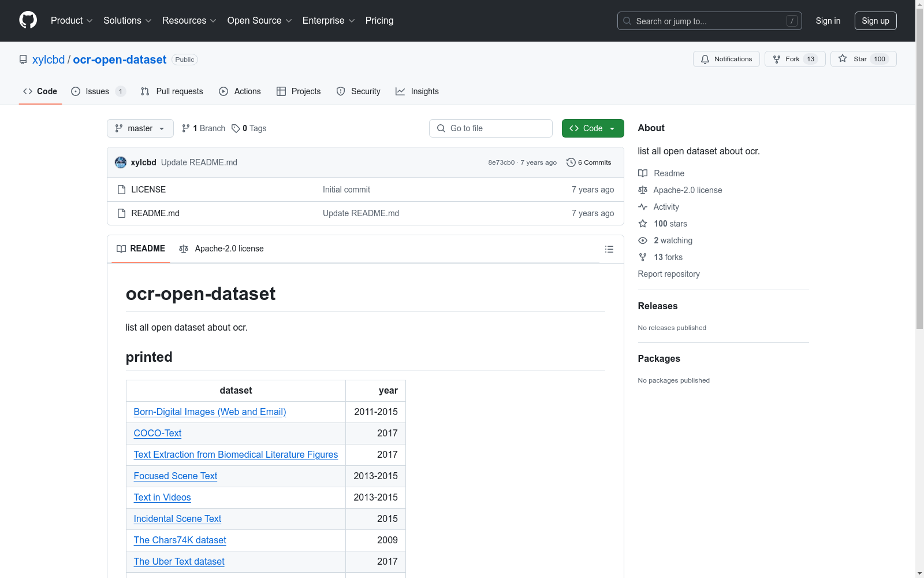Open the README outline icon

point(609,249)
